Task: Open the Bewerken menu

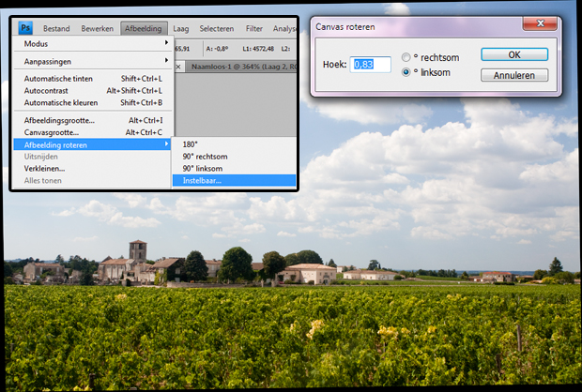Action: pos(98,28)
